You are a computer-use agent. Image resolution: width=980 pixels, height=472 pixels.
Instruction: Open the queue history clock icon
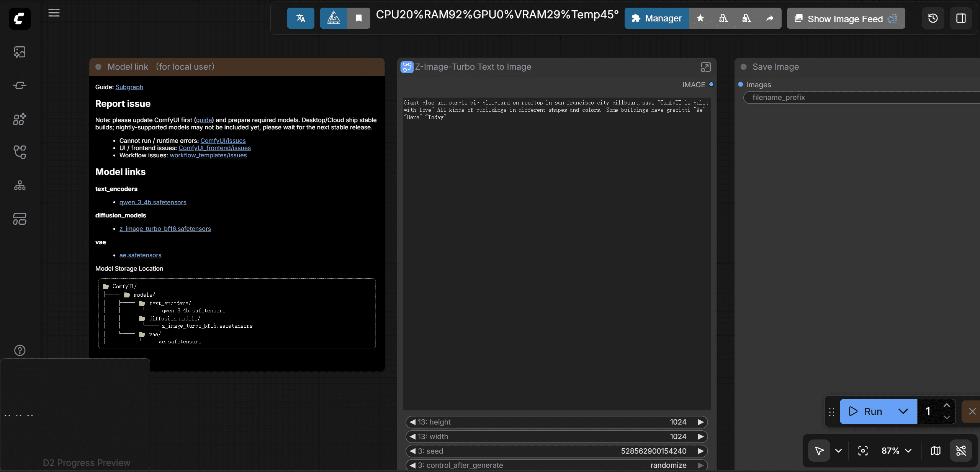pyautogui.click(x=933, y=18)
